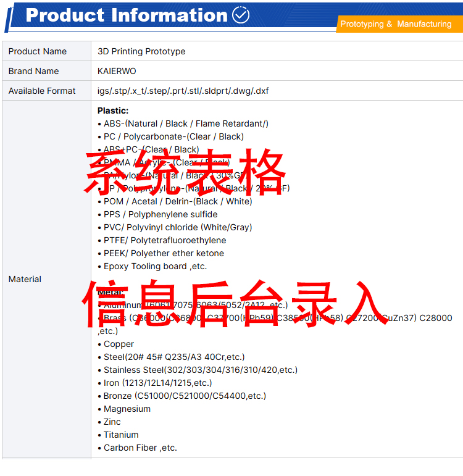Click the PPS / Polyphenylene sulfide line
This screenshot has width=463, height=476.
pyautogui.click(x=157, y=214)
